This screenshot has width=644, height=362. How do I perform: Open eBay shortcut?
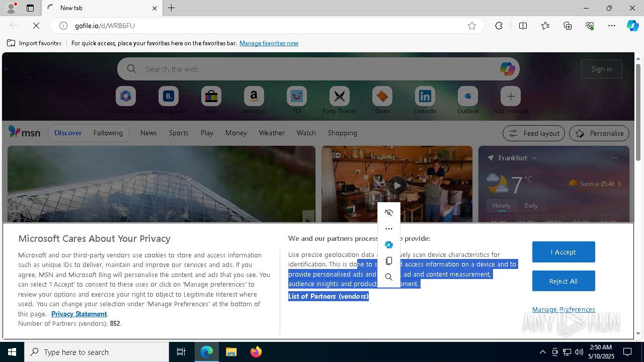coord(211,100)
